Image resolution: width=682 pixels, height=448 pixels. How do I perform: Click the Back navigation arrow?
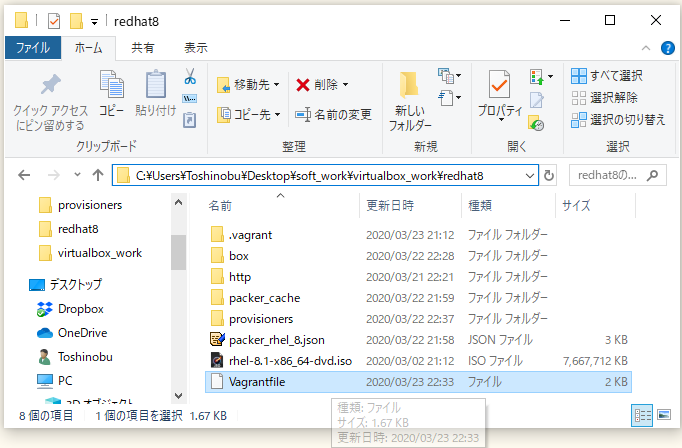[x=24, y=175]
